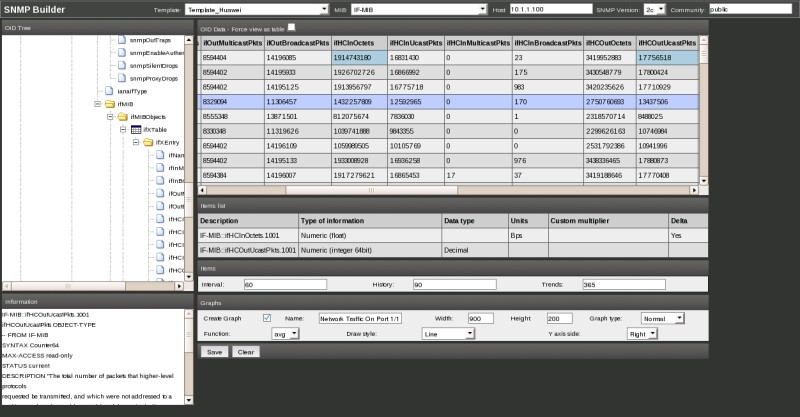Open the Graph type dropdown
This screenshot has width=800, height=417.
(x=664, y=318)
